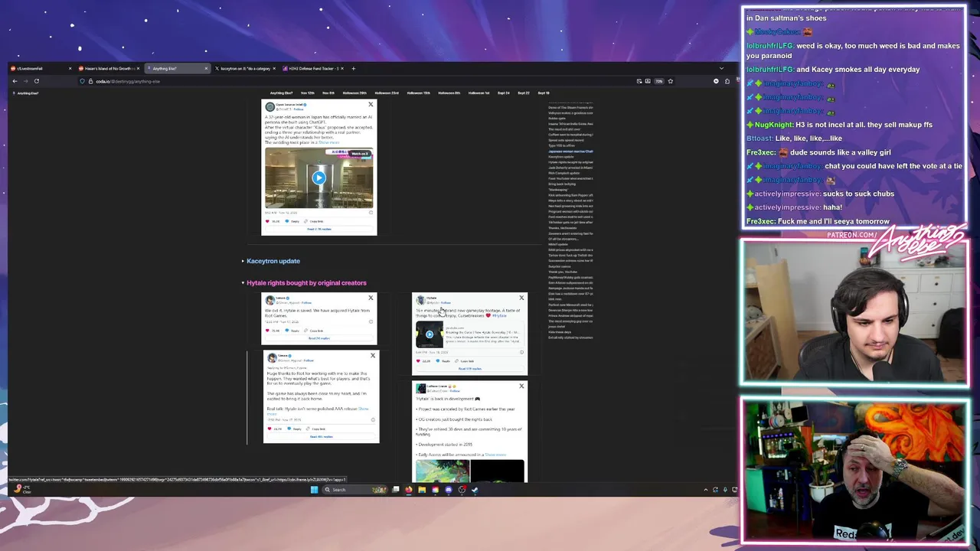Image resolution: width=980 pixels, height=551 pixels.
Task: Click X logo on Hytale gameplay footage tweet
Action: point(521,298)
